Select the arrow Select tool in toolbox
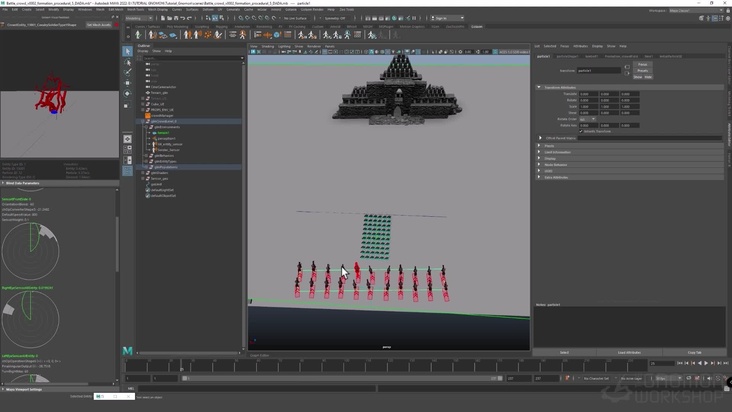 (x=127, y=51)
